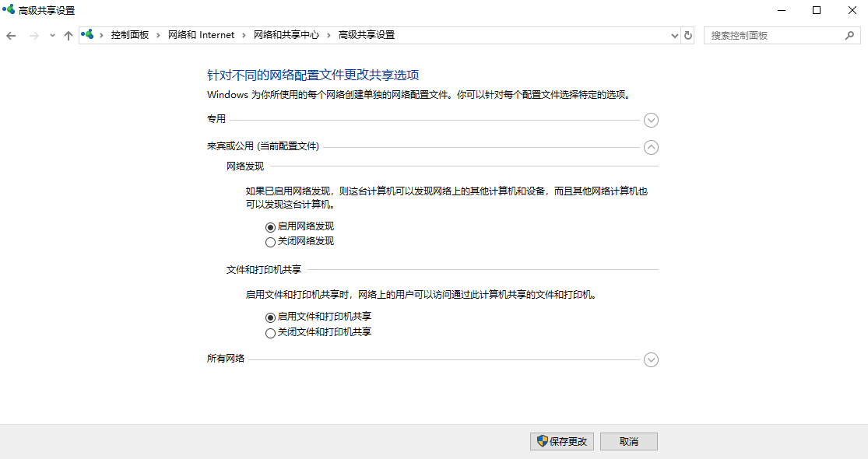868x459 pixels.
Task: Expand chevron before 控制面板 breadcrumb
Action: click(101, 35)
